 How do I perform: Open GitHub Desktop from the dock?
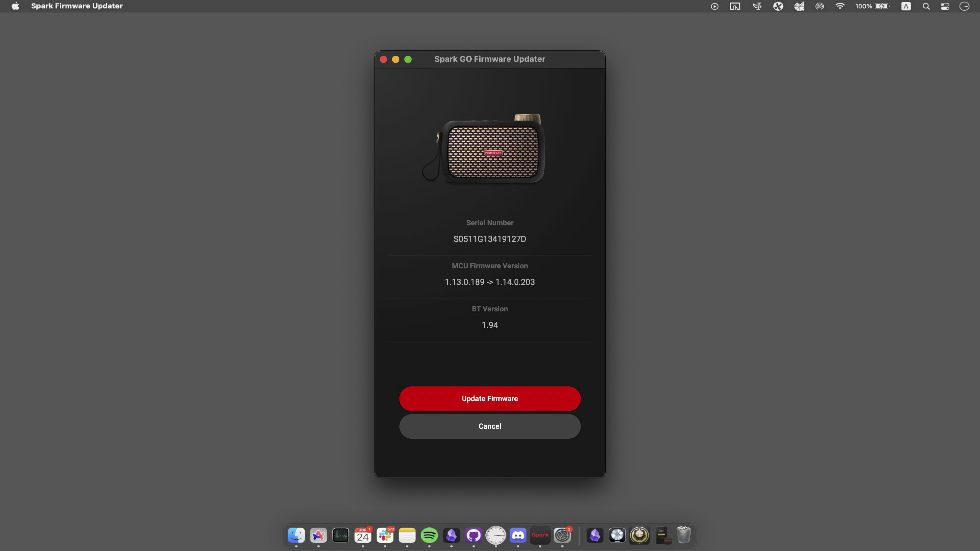click(474, 535)
